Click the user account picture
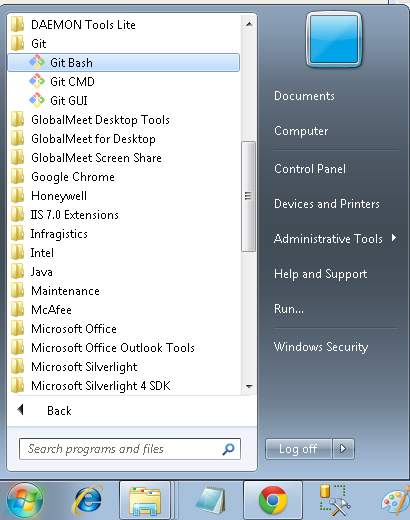410x520 pixels. tap(334, 39)
